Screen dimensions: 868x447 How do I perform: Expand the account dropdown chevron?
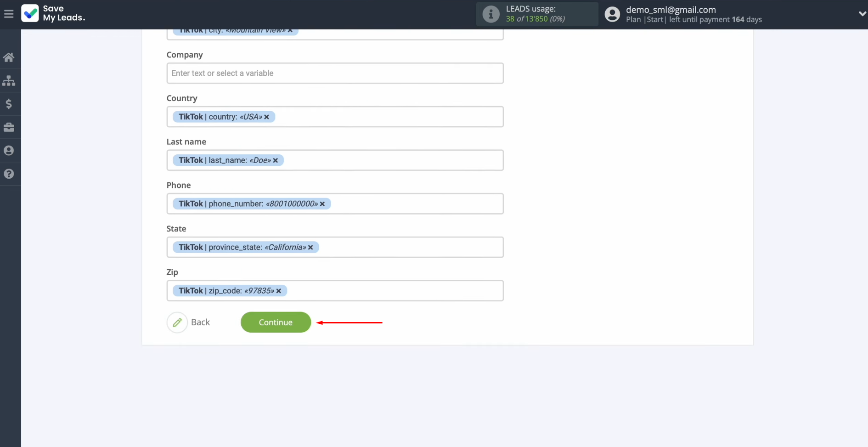pos(862,14)
